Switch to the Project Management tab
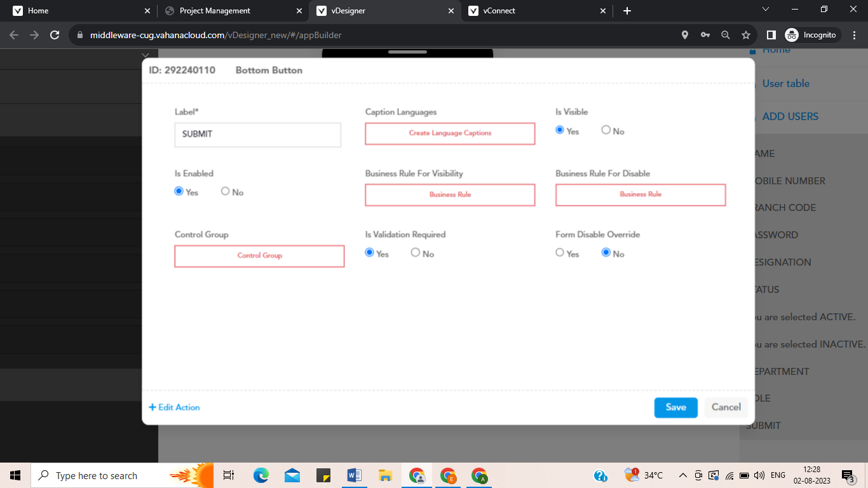 click(x=215, y=11)
